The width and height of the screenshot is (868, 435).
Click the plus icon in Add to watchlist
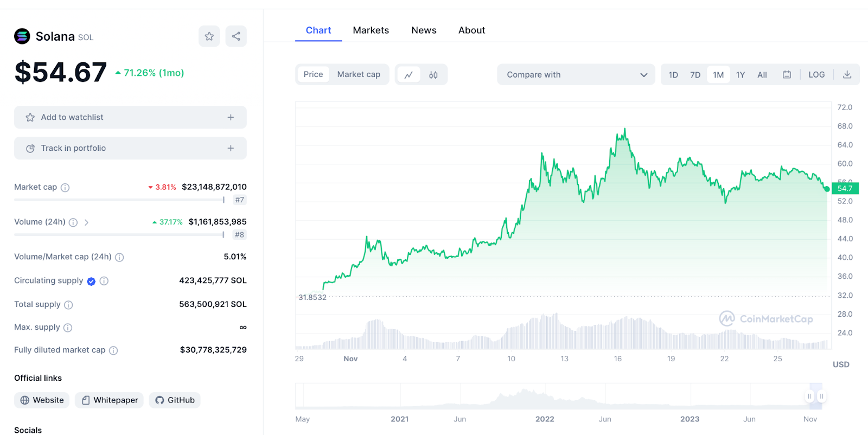pyautogui.click(x=231, y=117)
